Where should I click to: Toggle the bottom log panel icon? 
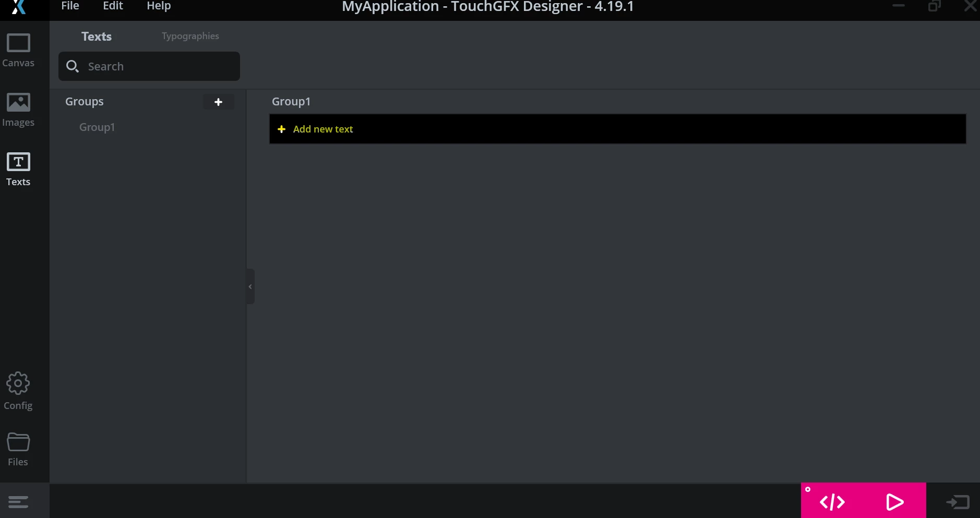pos(18,502)
